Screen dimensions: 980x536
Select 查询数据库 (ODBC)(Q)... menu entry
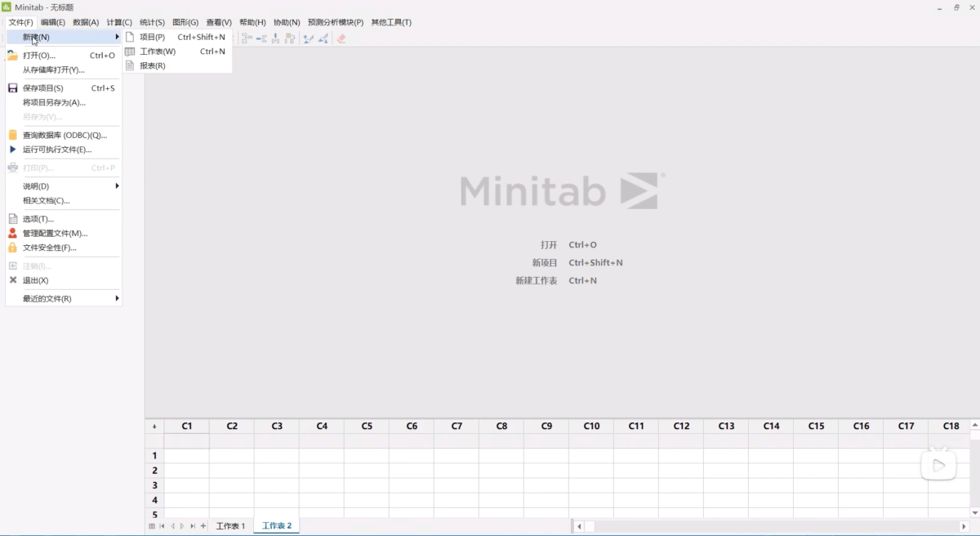click(x=64, y=135)
